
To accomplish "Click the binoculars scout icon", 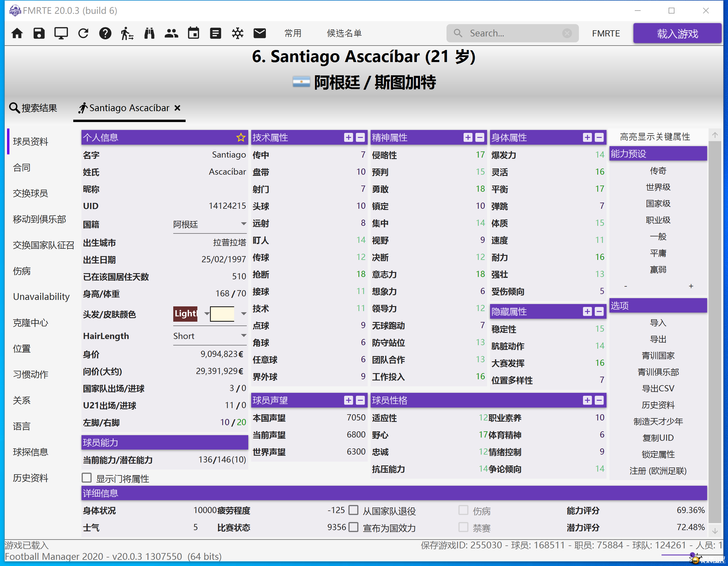I will coord(149,33).
